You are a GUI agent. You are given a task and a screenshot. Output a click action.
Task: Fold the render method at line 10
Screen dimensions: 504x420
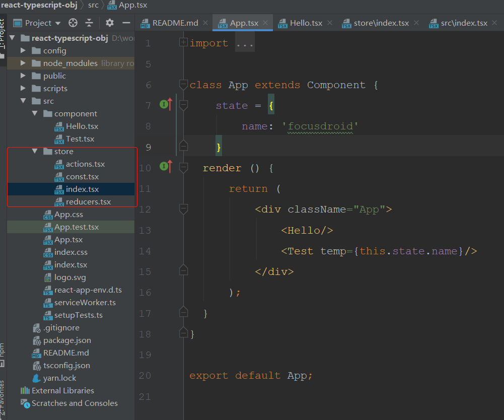(183, 168)
